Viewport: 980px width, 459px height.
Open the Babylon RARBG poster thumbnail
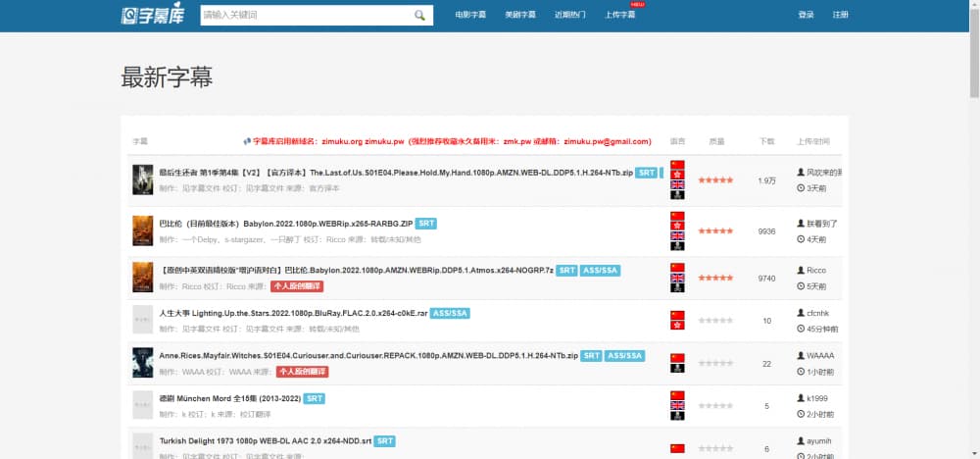(142, 230)
